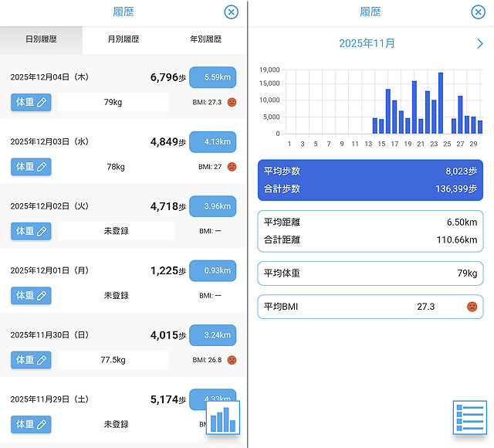Open the list view floating button
Screen dimensions: 494x448
469,419
